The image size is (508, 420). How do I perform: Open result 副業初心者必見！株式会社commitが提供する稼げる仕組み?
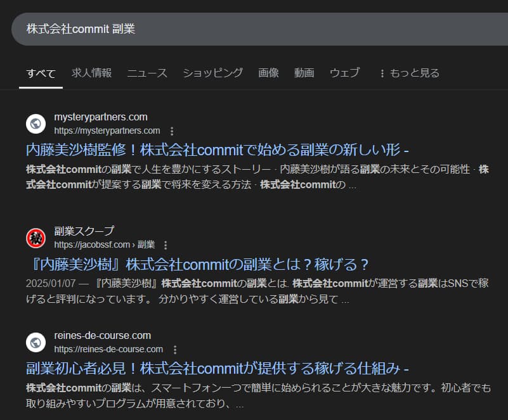point(218,369)
